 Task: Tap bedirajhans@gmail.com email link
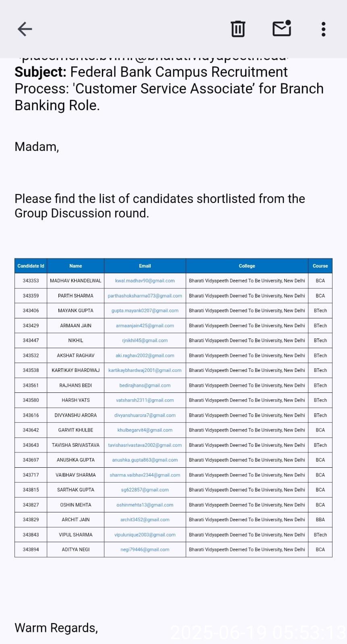pyautogui.click(x=145, y=386)
